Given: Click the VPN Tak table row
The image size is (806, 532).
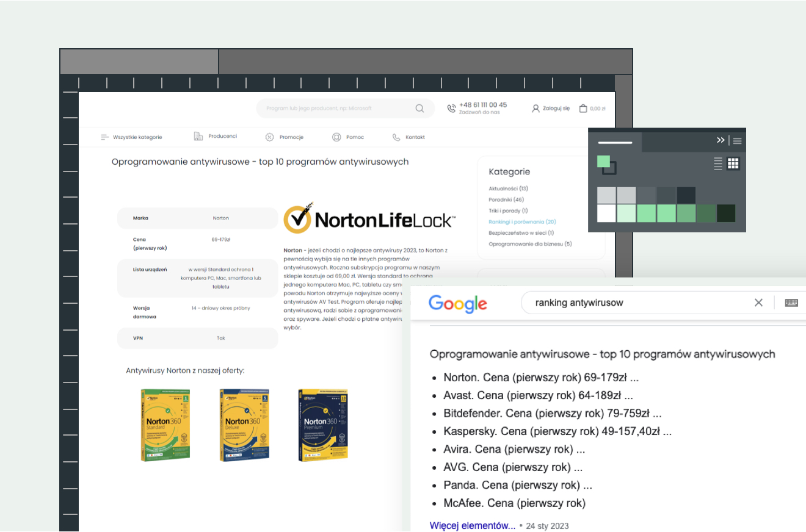Looking at the screenshot, I should point(197,338).
